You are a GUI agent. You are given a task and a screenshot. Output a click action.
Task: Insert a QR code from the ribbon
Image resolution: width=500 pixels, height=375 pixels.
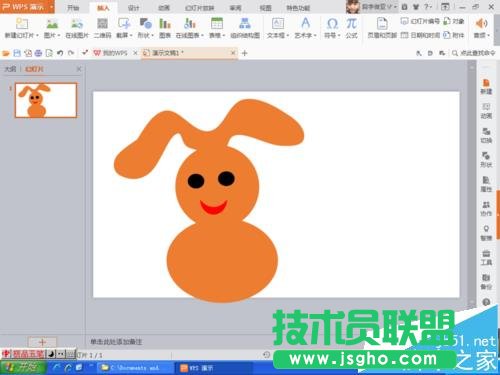click(x=102, y=23)
